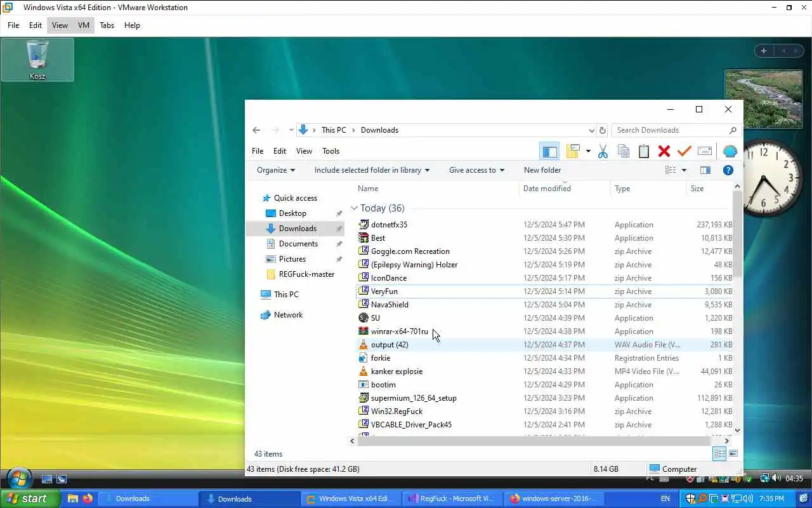Click the Forward arrow in Explorer

click(x=275, y=130)
